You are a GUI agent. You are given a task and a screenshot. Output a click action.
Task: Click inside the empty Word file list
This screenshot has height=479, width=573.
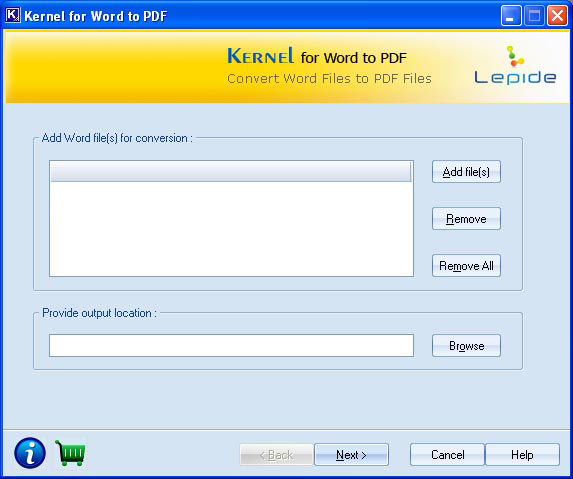[x=231, y=229]
